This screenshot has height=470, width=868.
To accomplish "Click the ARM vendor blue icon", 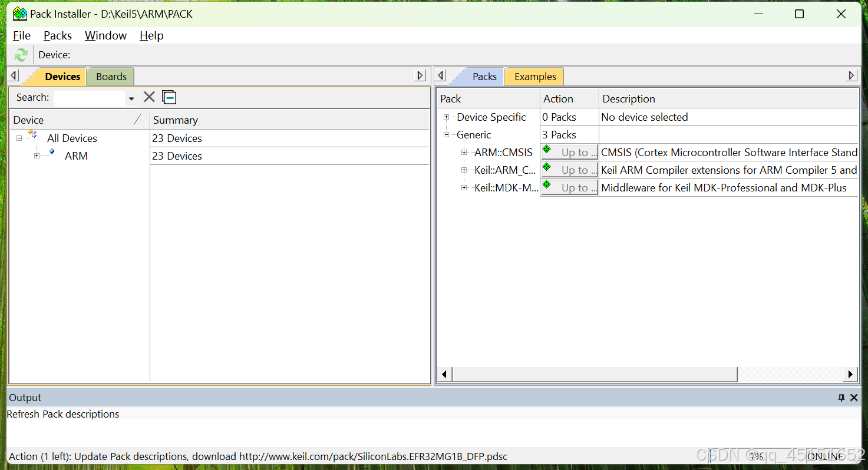I will pos(52,152).
